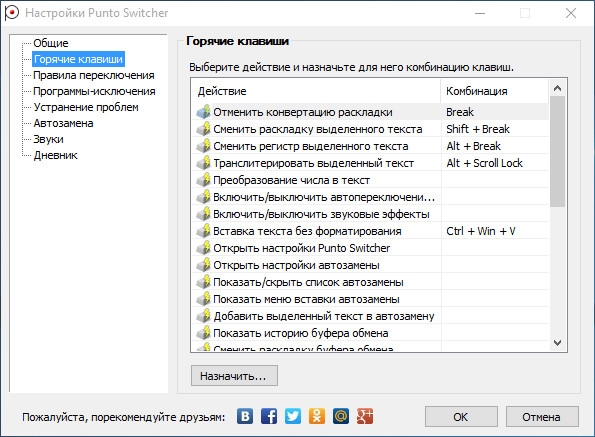The image size is (595, 437).
Task: Open Программы-исключения section
Action: pyautogui.click(x=94, y=91)
